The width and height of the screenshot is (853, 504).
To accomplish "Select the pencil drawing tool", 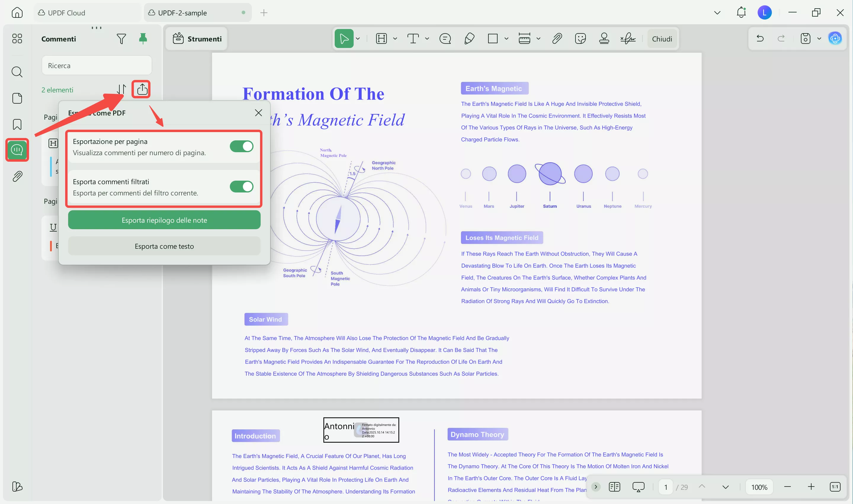I will 469,39.
